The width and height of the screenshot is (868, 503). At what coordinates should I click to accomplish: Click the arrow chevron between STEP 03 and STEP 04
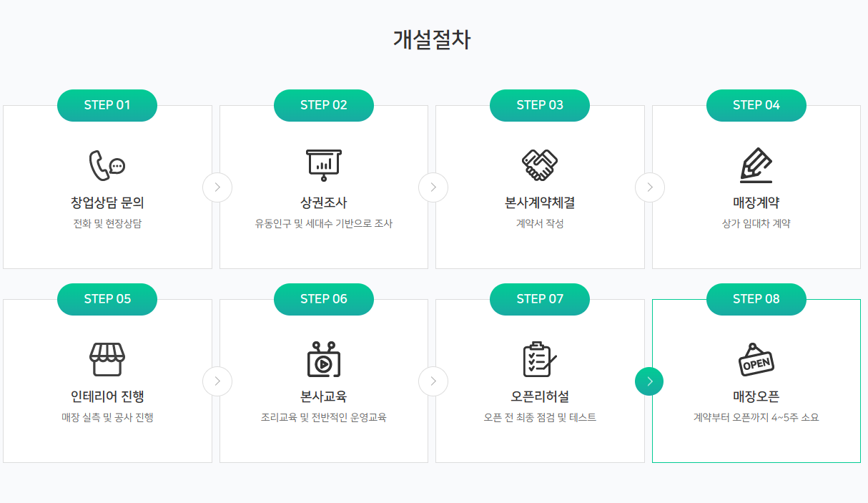[x=650, y=187]
